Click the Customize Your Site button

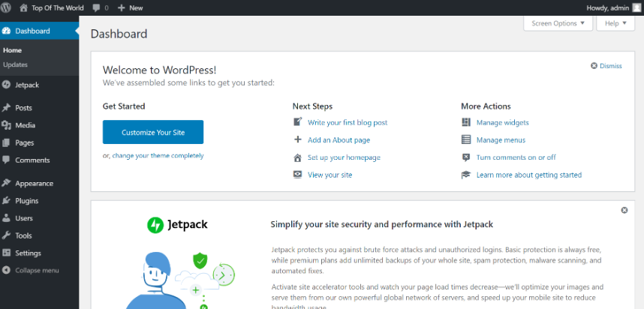(x=153, y=132)
